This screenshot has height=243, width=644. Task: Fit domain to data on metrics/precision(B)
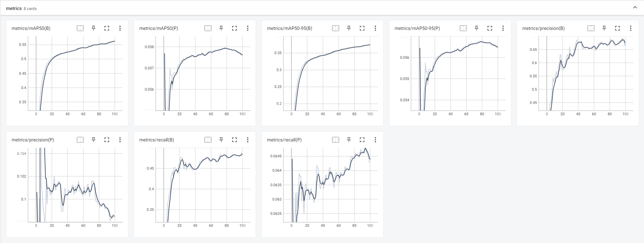pyautogui.click(x=591, y=28)
